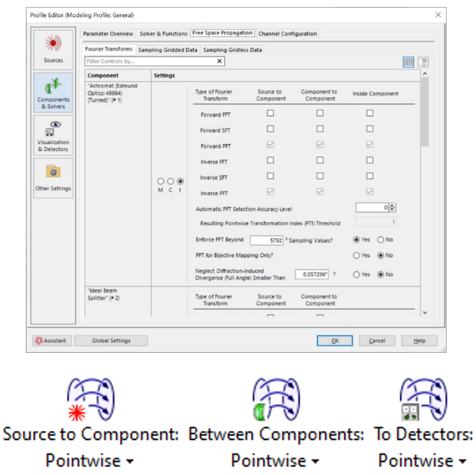Select No for Enforce PFT Beyond

tap(382, 240)
